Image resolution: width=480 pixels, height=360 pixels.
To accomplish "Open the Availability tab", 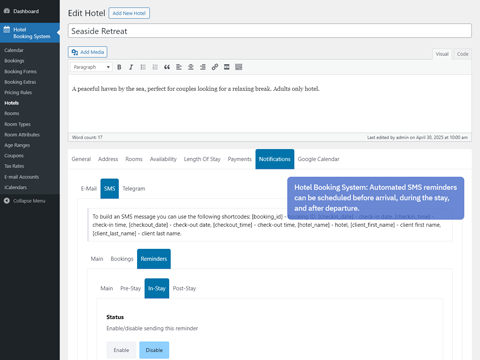I will 163,159.
